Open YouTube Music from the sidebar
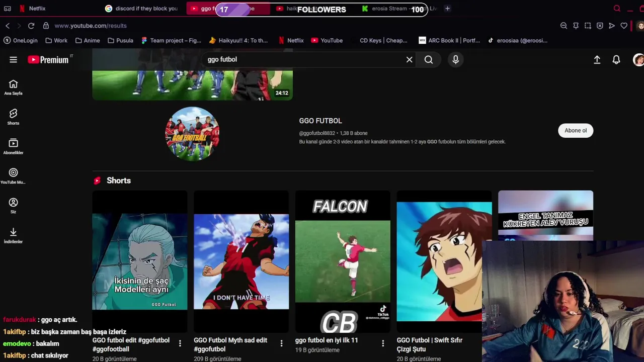 pyautogui.click(x=13, y=176)
